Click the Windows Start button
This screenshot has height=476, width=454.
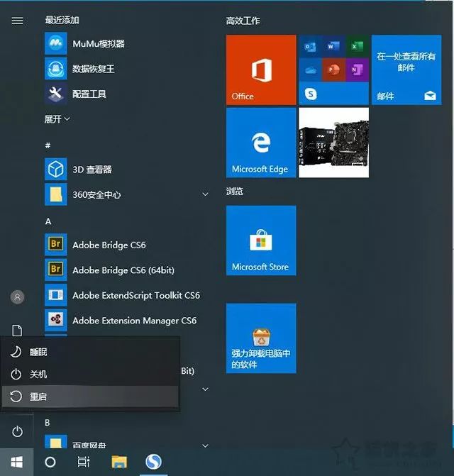tap(17, 462)
